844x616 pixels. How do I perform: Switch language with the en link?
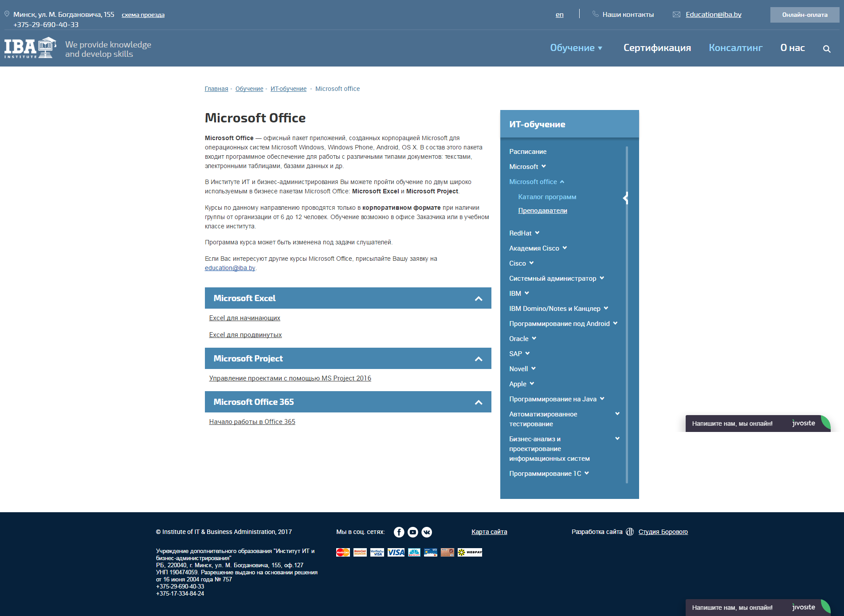coord(560,15)
